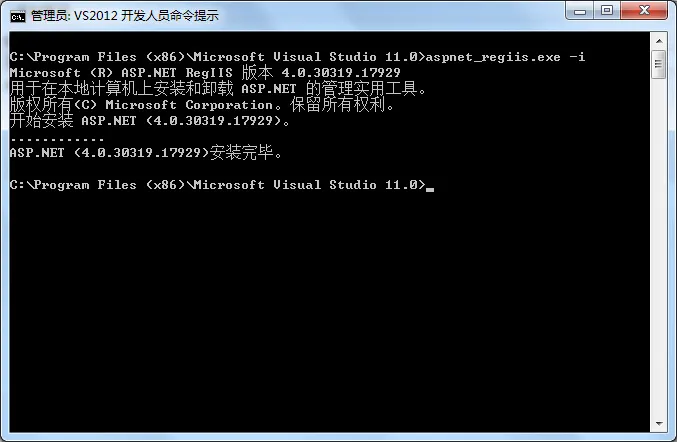Click the vertical scrollbar thumb

tap(659, 64)
